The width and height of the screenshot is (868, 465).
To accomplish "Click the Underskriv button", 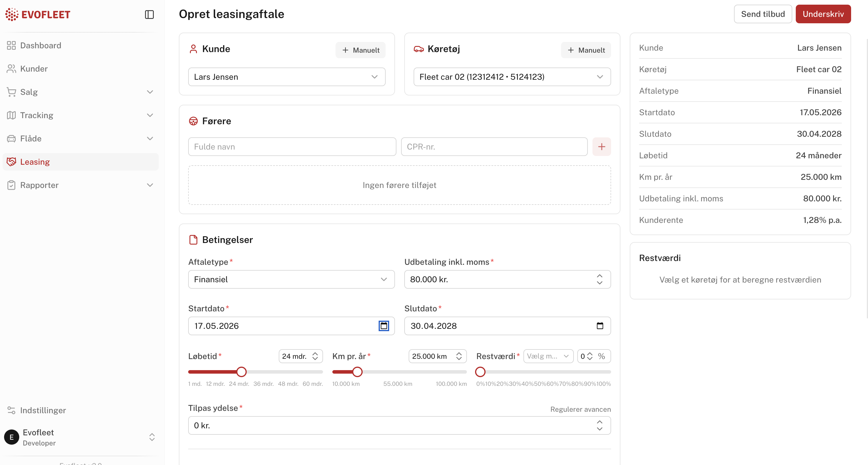I will (823, 14).
